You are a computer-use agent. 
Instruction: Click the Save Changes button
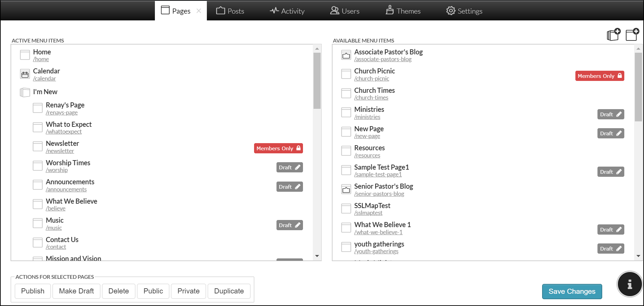[572, 291]
